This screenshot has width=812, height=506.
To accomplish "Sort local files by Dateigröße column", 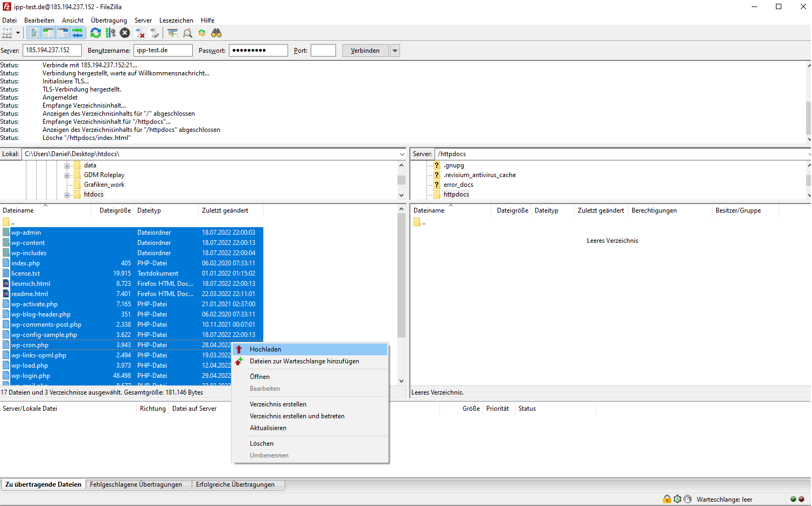I will [x=113, y=210].
